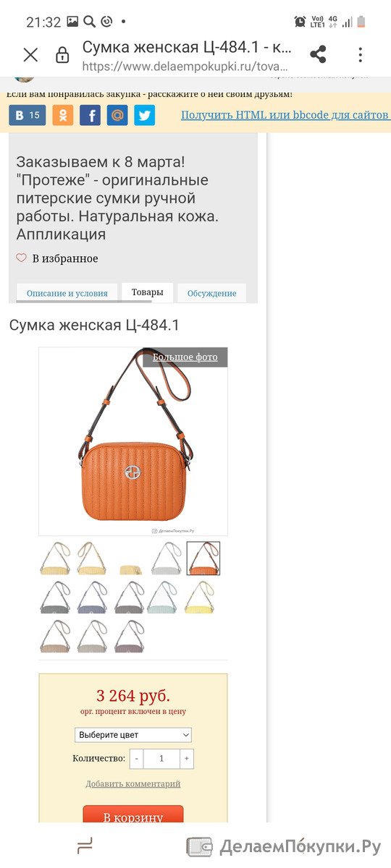This screenshot has height=868, width=391.
Task: Select the Товары tab
Action: click(x=147, y=292)
